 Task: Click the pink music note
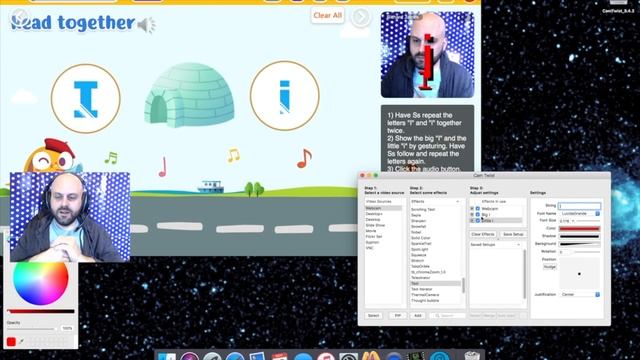(x=163, y=167)
